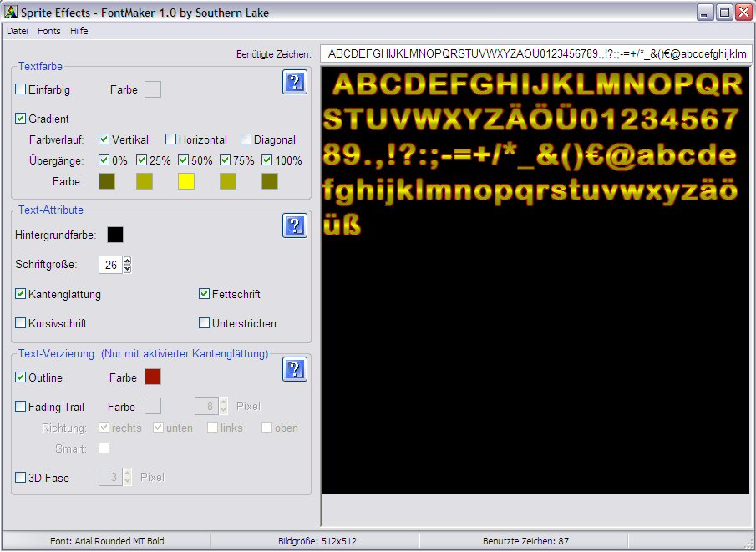Click the Benötigte Zeichen input field
The width and height of the screenshot is (756, 552).
[535, 54]
